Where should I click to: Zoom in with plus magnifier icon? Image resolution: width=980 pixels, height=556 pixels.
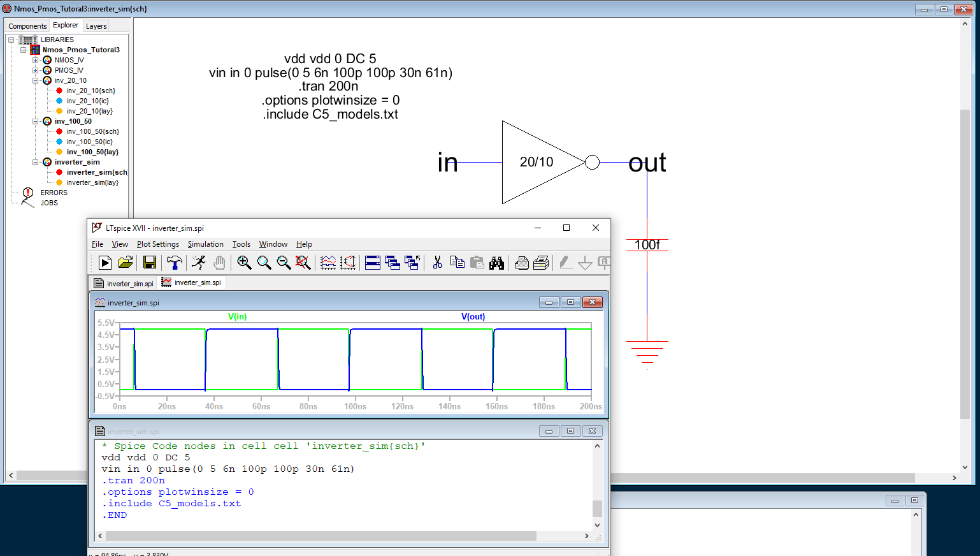click(x=244, y=263)
